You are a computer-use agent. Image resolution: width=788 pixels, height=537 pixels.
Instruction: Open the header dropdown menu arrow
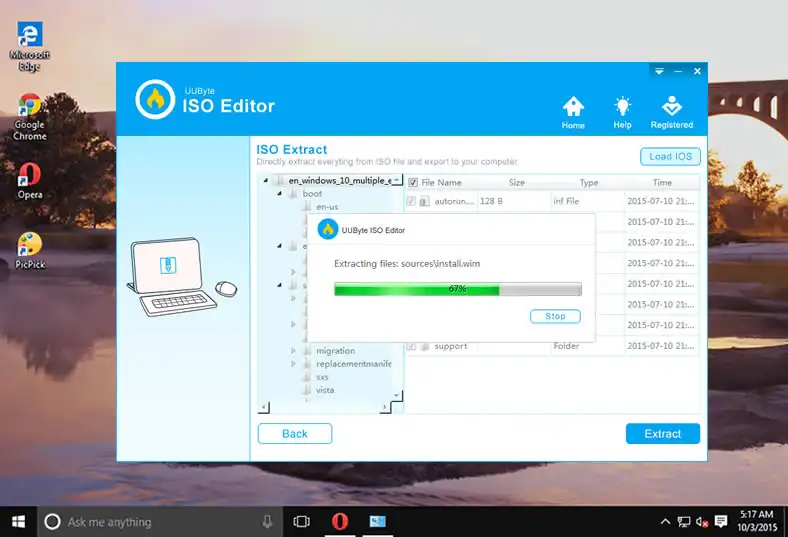[659, 71]
